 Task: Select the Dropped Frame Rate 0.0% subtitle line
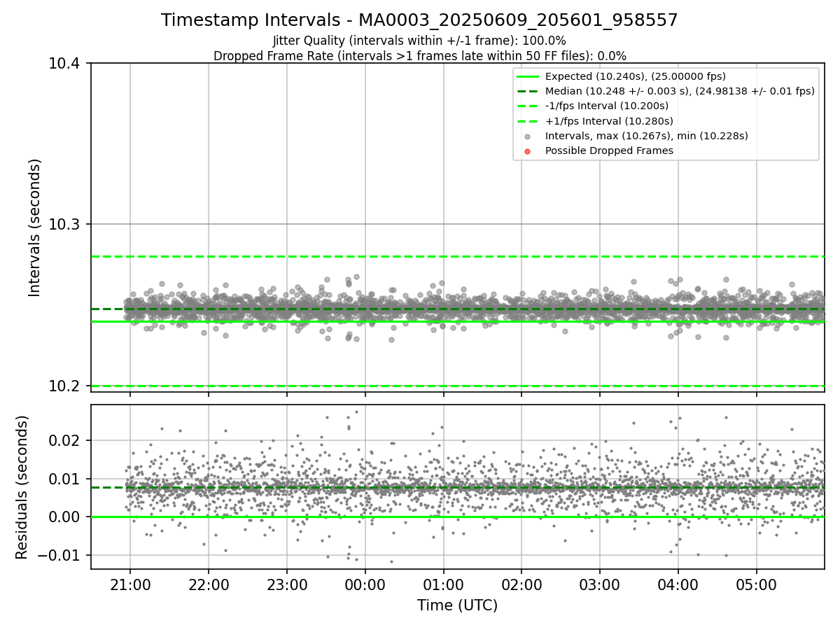(x=420, y=56)
